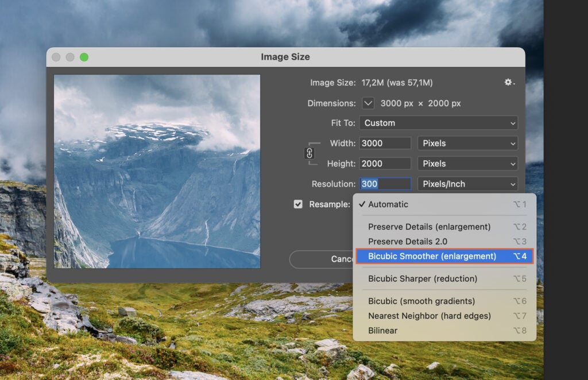
Task: Open the Width units dropdown showing Pixels
Action: (467, 143)
